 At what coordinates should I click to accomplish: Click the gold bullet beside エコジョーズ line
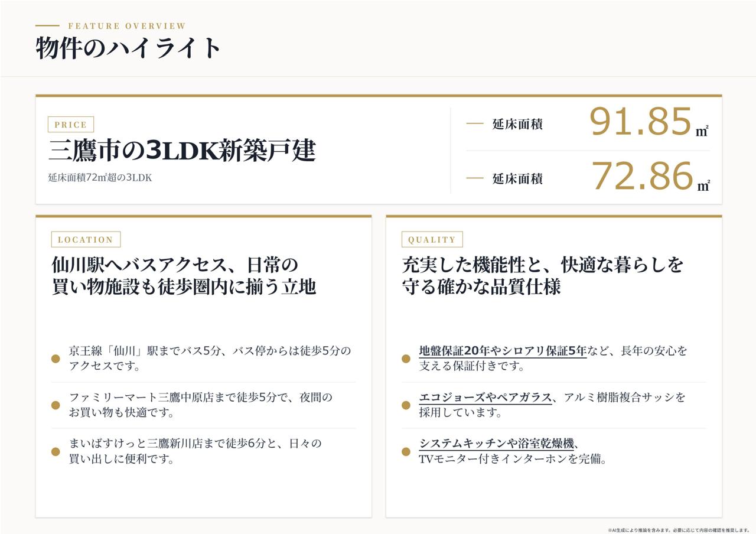pyautogui.click(x=406, y=405)
